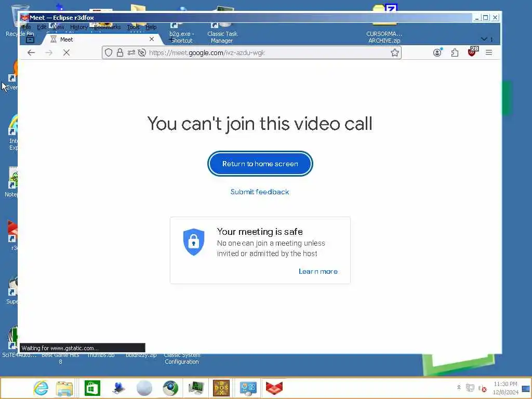Open the Firefox account icon
Image resolution: width=532 pixels, height=399 pixels.
point(437,52)
